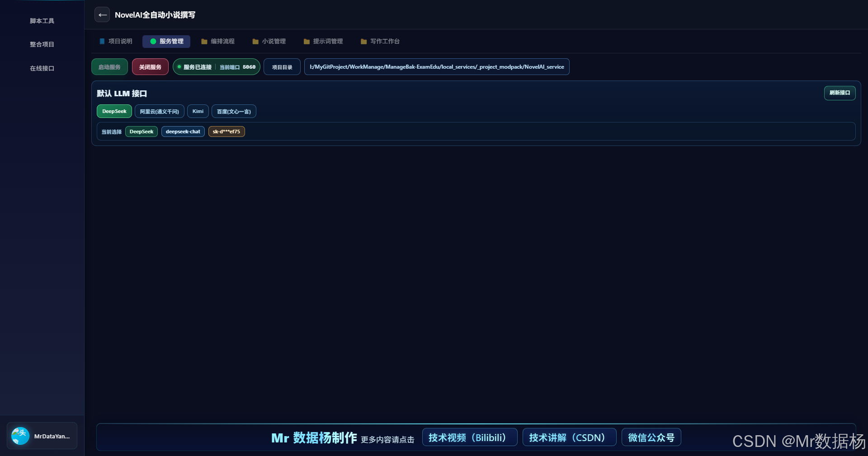
Task: Click the DeepSeek tag in 当前选择 row
Action: pyautogui.click(x=142, y=132)
